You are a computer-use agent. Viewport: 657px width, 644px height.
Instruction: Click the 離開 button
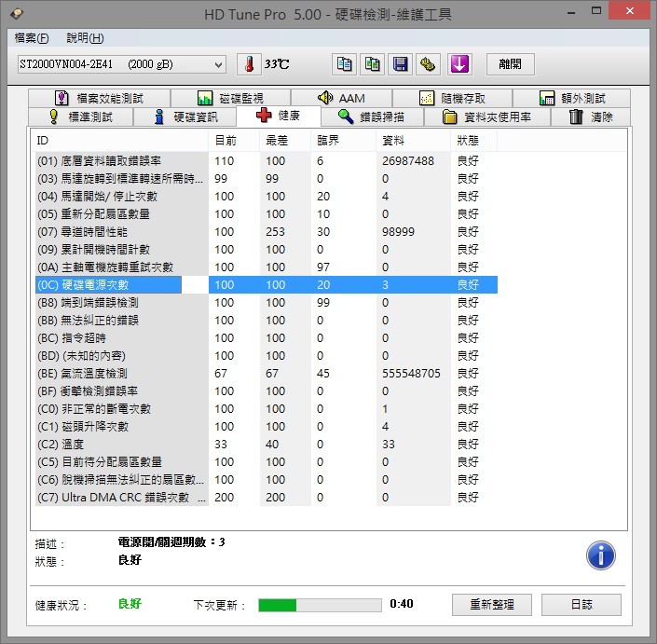coord(511,64)
